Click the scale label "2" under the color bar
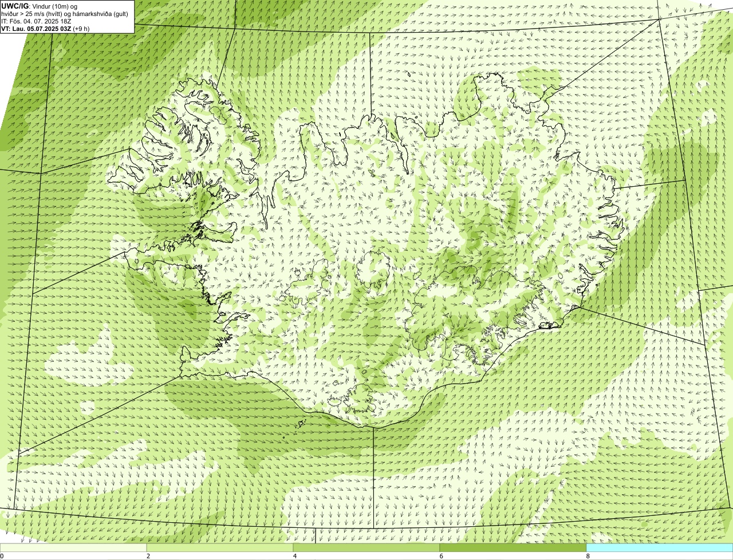Viewport: 733px width, 560px height. click(x=148, y=556)
